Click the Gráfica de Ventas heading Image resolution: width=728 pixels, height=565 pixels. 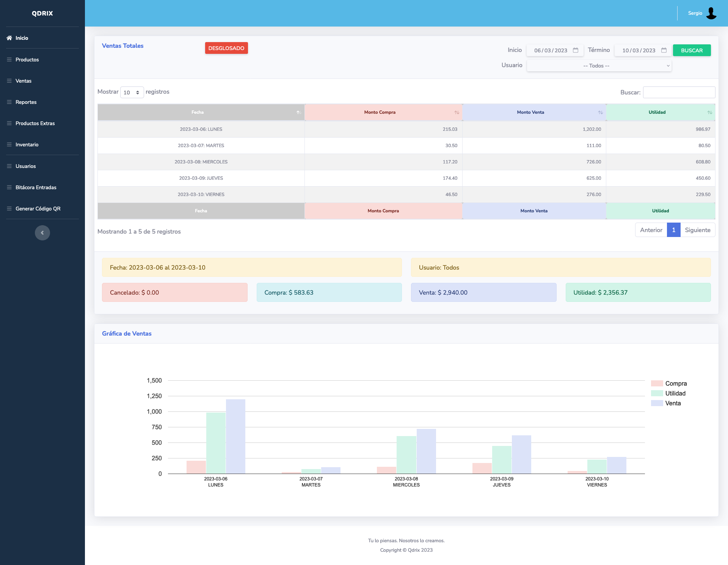[x=127, y=334]
